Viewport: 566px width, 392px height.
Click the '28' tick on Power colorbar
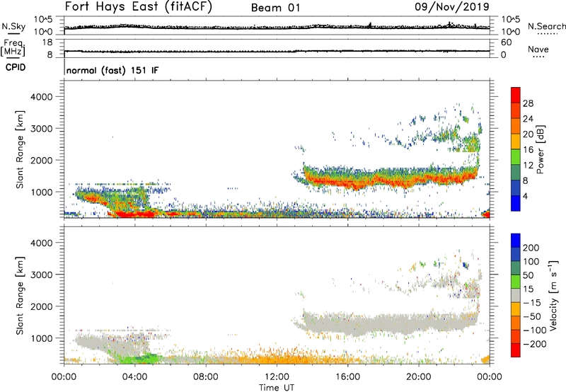tap(528, 103)
